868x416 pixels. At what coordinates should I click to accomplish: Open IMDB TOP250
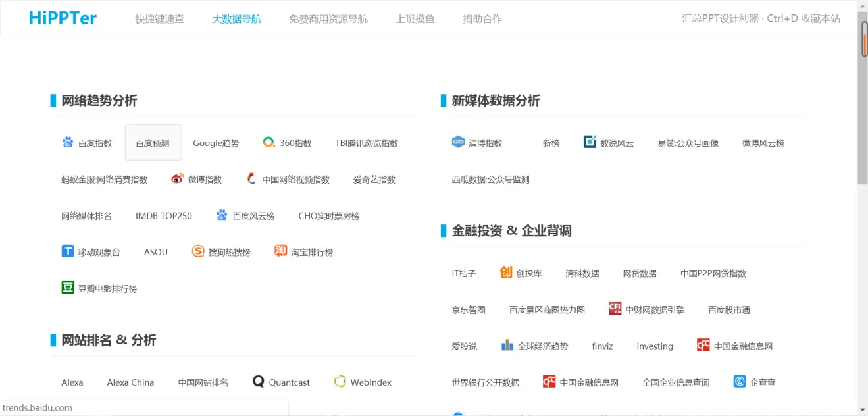coord(164,215)
